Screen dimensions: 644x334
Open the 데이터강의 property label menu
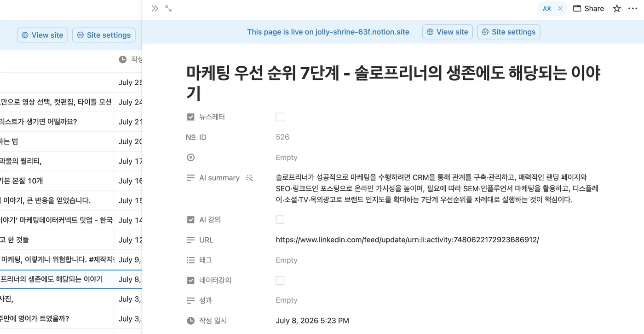click(x=215, y=280)
